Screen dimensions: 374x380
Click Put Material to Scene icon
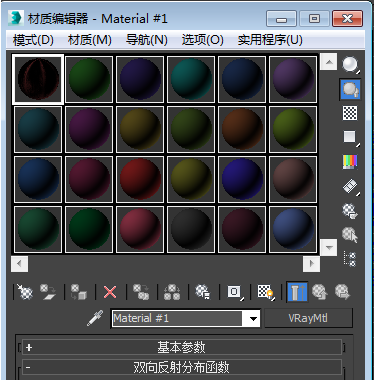tap(48, 292)
